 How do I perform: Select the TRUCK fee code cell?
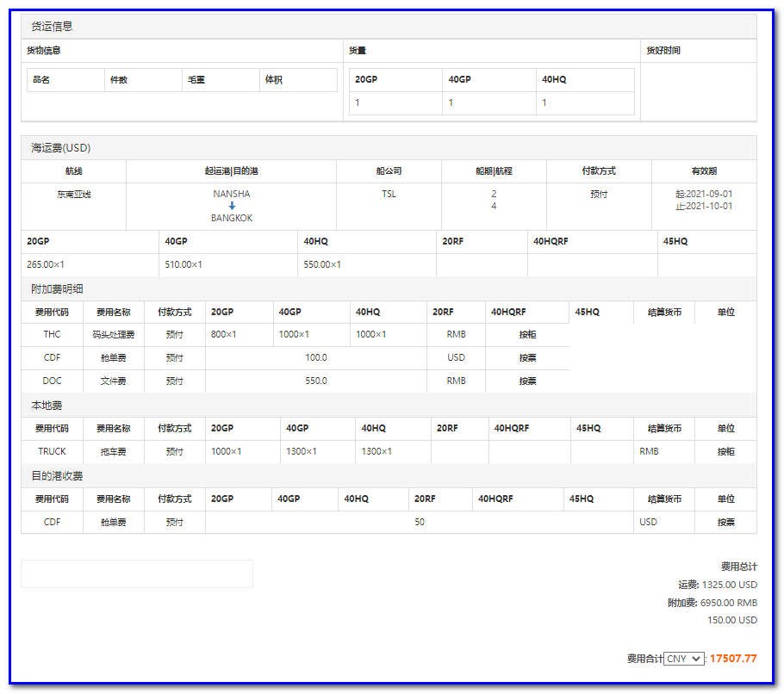52,451
